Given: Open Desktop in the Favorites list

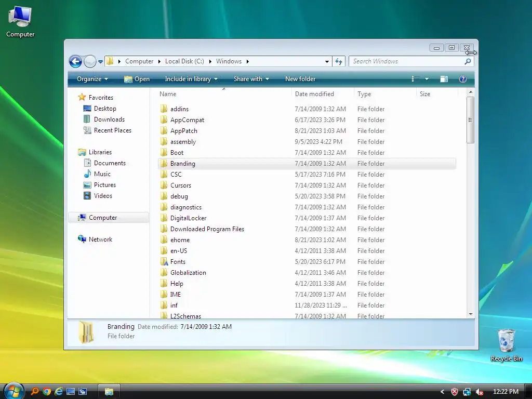Looking at the screenshot, I should click(105, 109).
